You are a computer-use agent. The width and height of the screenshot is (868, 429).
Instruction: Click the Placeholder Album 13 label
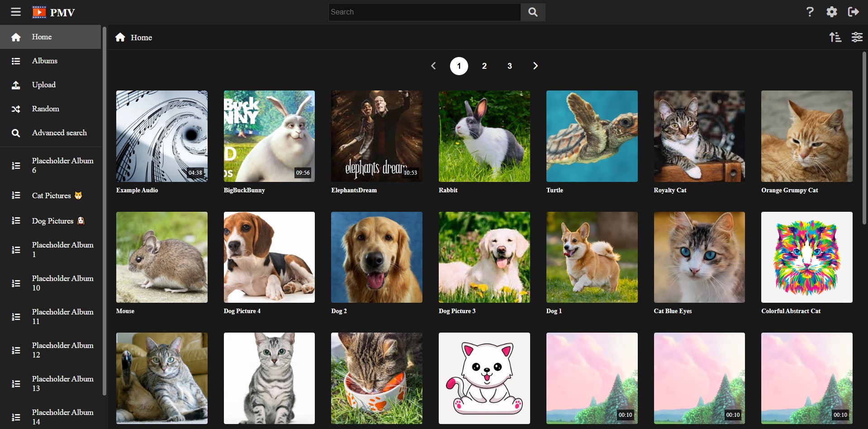63,383
